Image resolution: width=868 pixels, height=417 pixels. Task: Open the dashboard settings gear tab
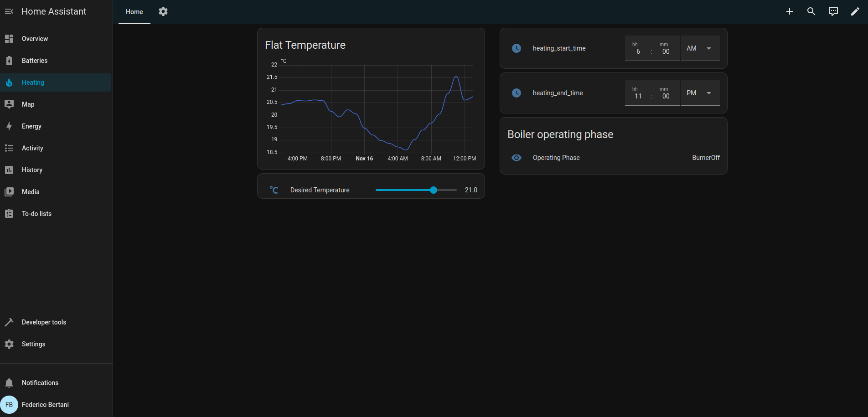pyautogui.click(x=163, y=11)
